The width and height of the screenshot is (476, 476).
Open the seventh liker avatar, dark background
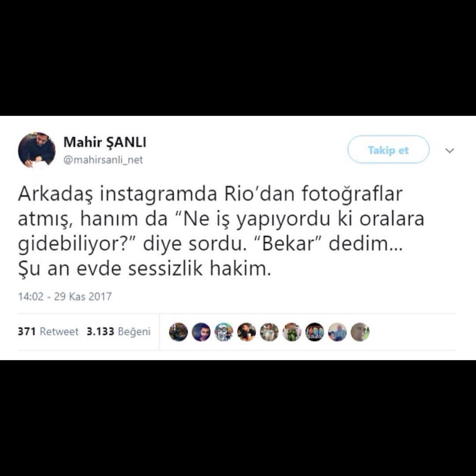315,332
